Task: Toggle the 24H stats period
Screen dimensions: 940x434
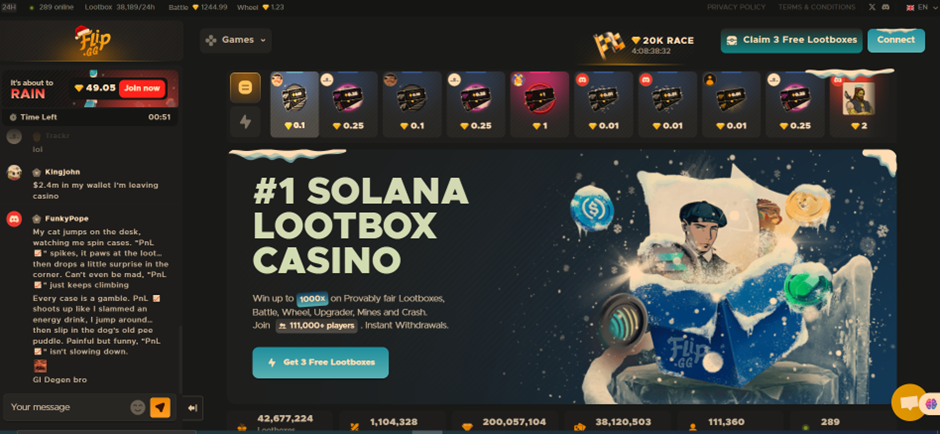Action: pyautogui.click(x=8, y=7)
